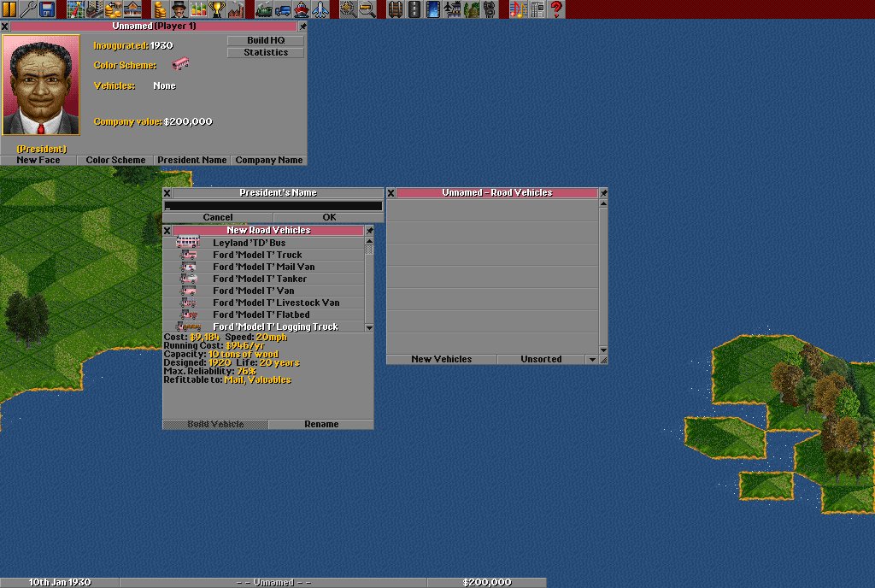Screen dimensions: 875x588
Task: Click the President's Name text field
Action: [273, 206]
